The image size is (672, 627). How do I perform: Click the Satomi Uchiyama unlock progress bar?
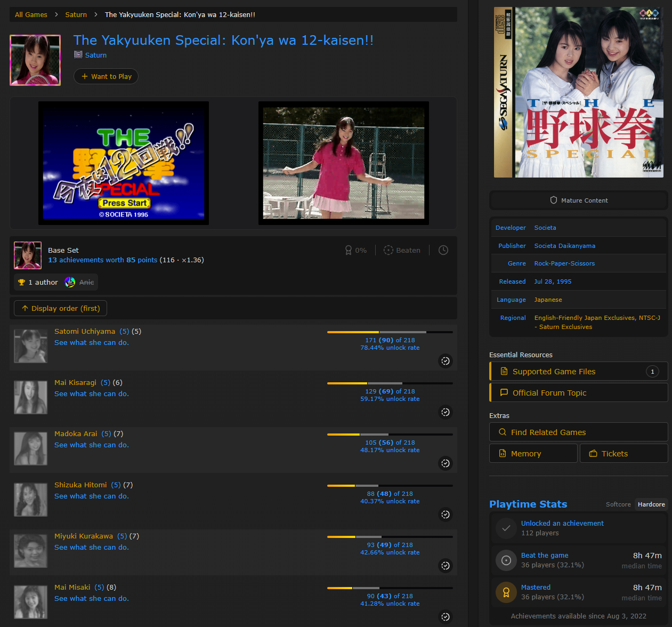(390, 332)
